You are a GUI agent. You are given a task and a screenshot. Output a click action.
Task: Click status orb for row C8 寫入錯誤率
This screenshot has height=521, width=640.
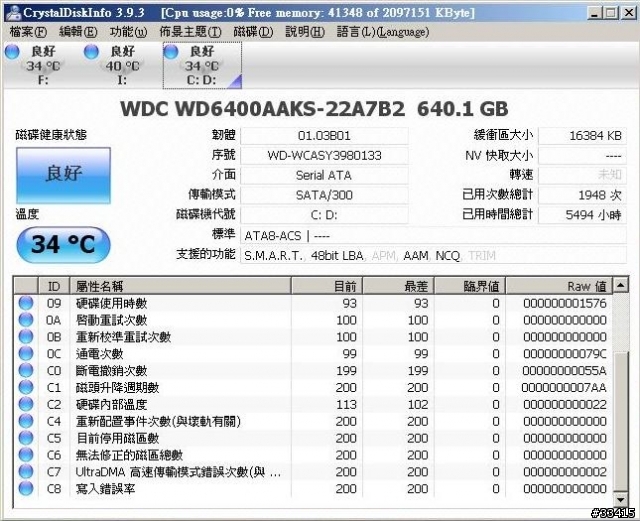coord(26,488)
